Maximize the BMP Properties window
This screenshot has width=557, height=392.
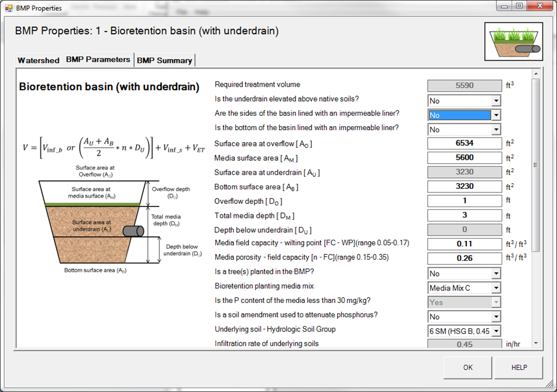519,6
